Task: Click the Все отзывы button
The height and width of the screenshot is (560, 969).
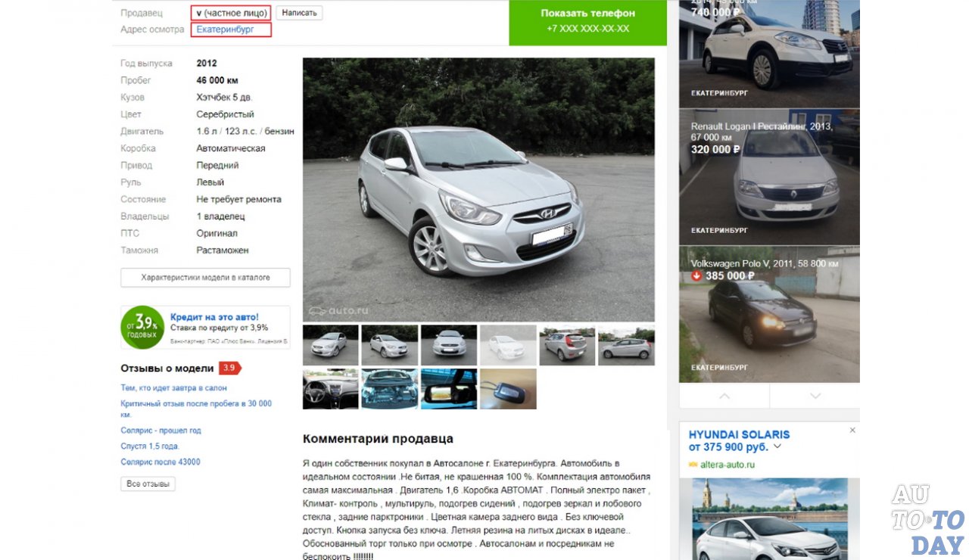Action: pyautogui.click(x=148, y=484)
